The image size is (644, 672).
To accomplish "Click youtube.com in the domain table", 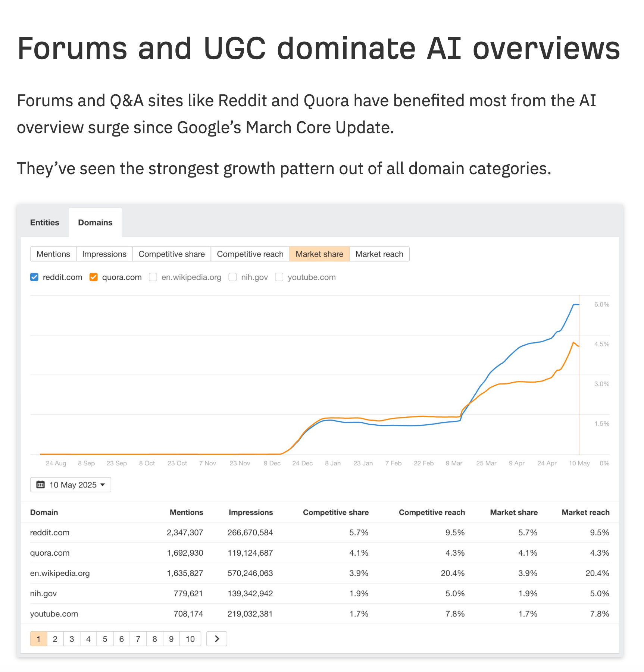I will click(x=54, y=614).
